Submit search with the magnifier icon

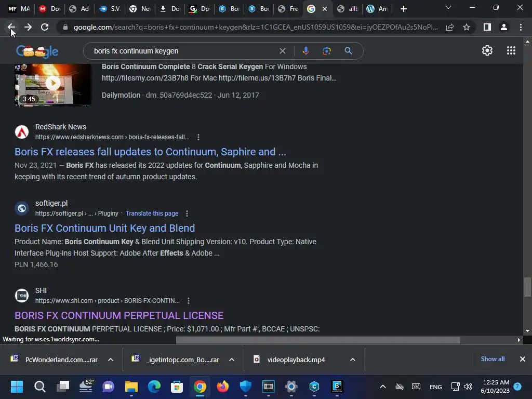pyautogui.click(x=348, y=51)
